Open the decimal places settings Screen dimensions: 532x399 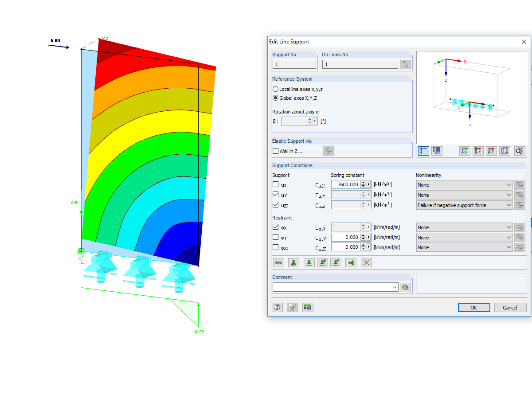307,307
